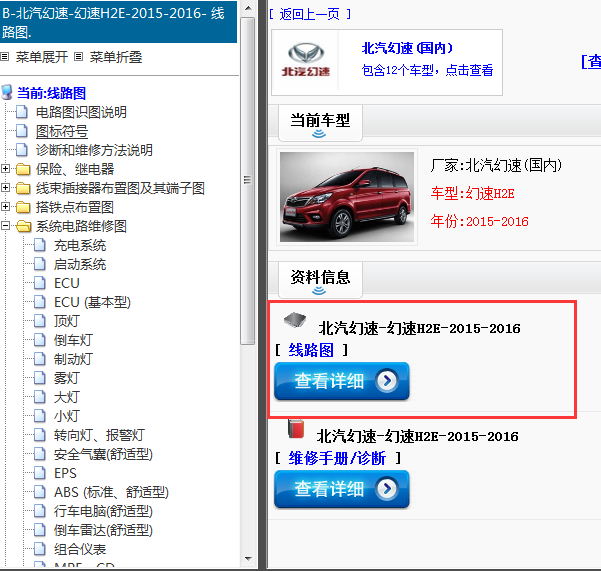Click the page icon beside 倒车灯
The height and width of the screenshot is (571, 601).
pos(39,340)
